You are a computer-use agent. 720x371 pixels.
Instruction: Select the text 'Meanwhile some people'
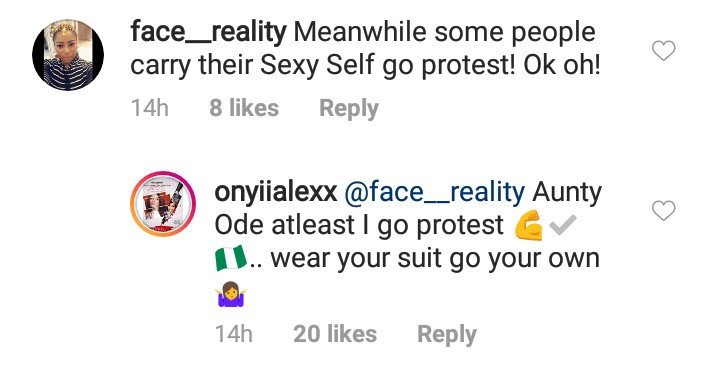click(444, 33)
